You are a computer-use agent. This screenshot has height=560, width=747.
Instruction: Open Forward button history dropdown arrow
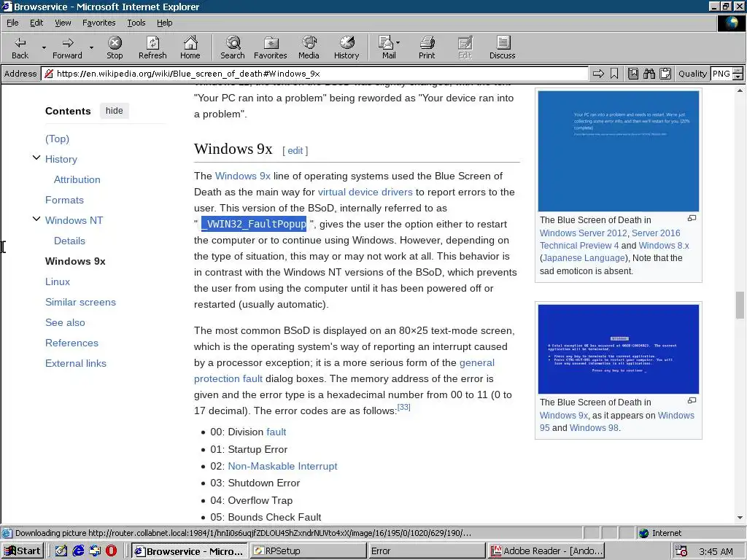tap(91, 47)
